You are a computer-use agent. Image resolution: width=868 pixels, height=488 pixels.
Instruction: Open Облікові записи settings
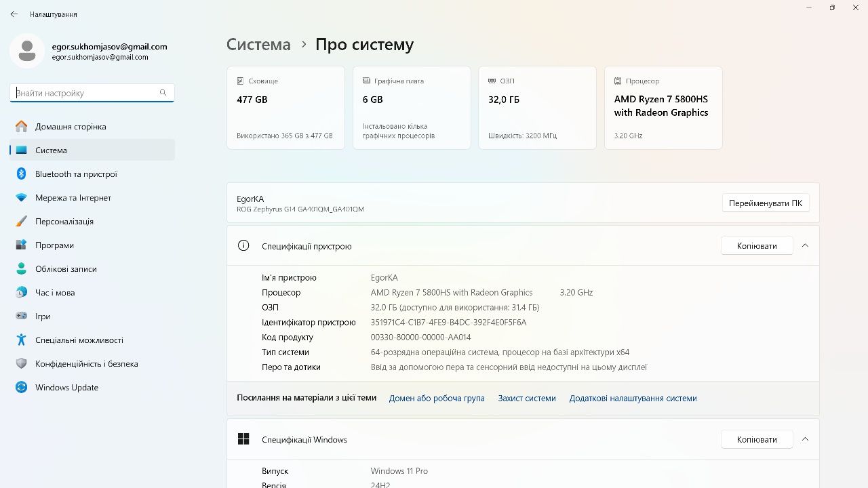[92, 269]
